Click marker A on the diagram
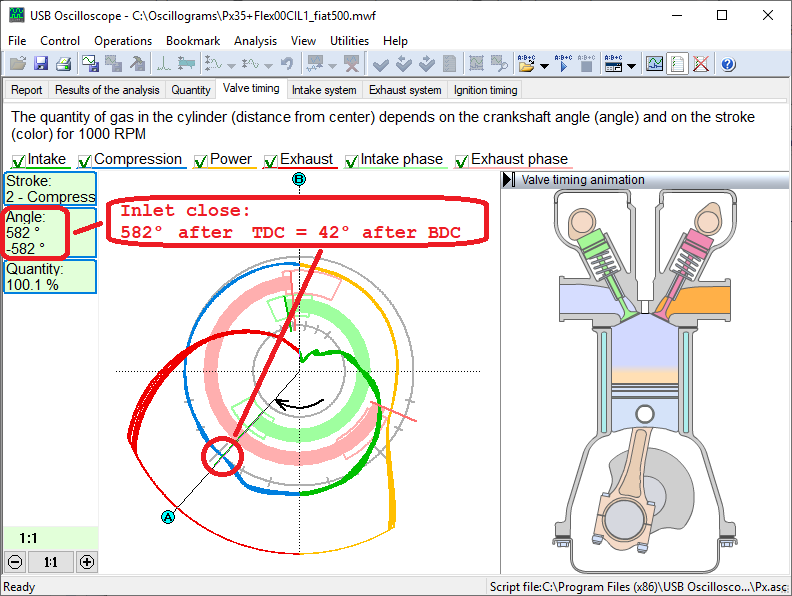The height and width of the screenshot is (596, 792). [168, 517]
